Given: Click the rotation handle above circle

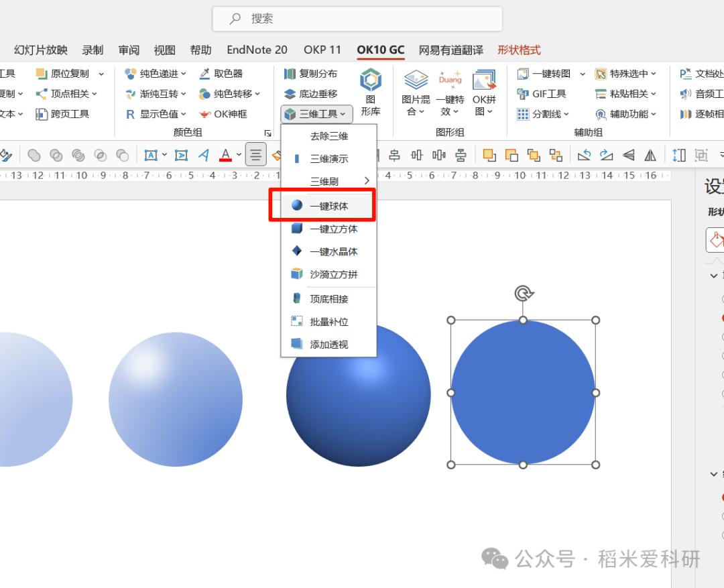Looking at the screenshot, I should [523, 293].
